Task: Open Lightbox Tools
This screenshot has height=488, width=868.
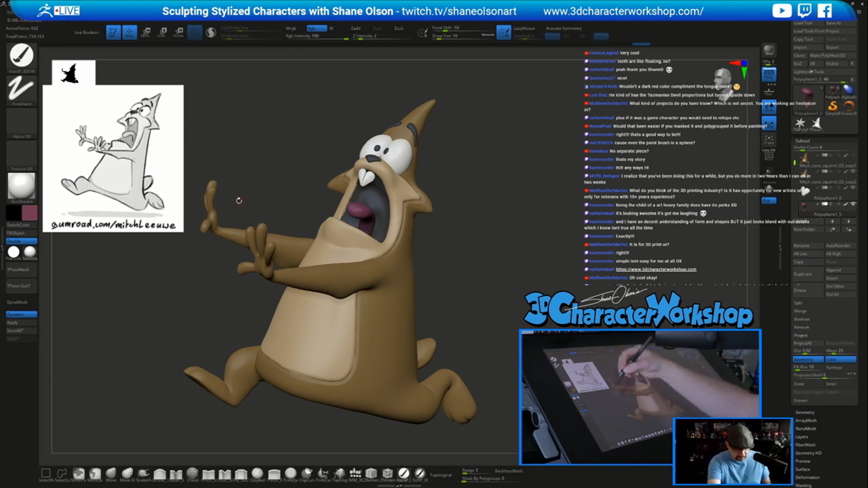Action: [825, 72]
